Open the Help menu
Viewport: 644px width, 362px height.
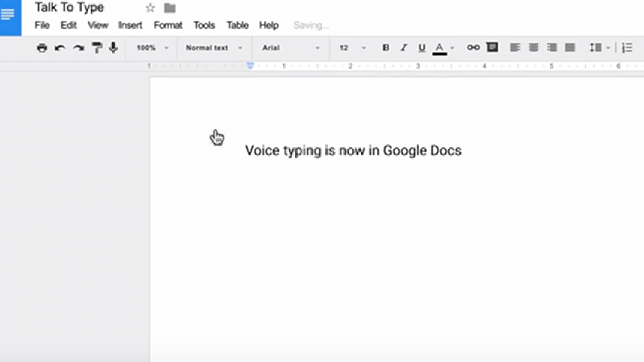pos(269,25)
